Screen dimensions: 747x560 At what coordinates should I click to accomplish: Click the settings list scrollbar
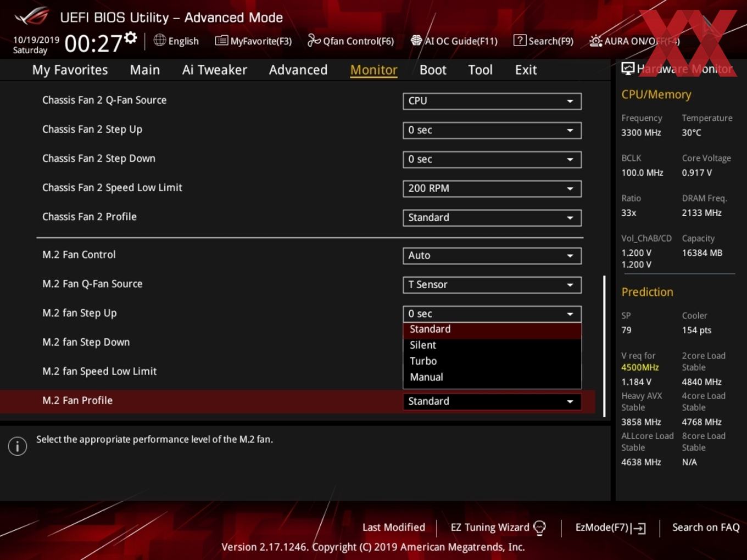tap(604, 346)
